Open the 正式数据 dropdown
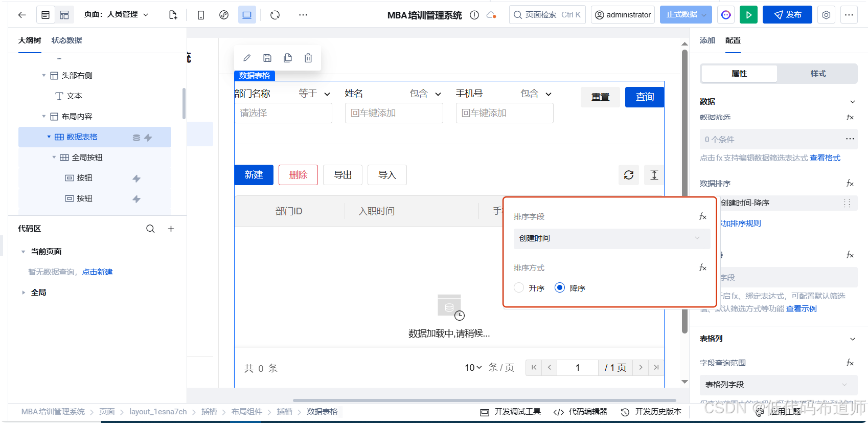Screen dimensions: 868x423 coord(686,15)
